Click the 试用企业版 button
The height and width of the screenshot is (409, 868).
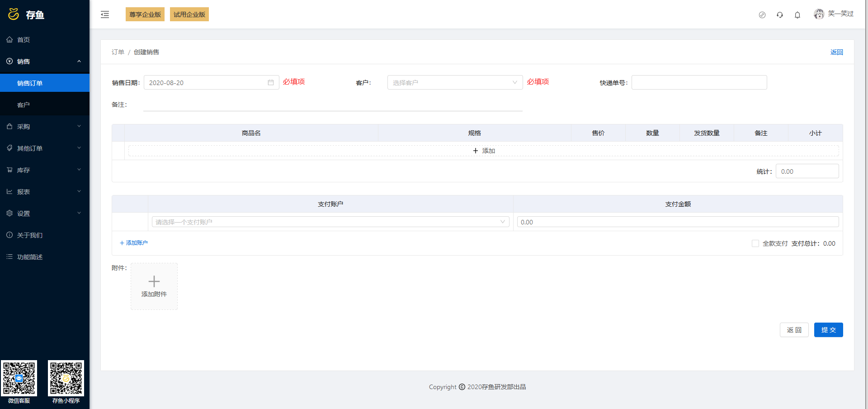click(189, 14)
